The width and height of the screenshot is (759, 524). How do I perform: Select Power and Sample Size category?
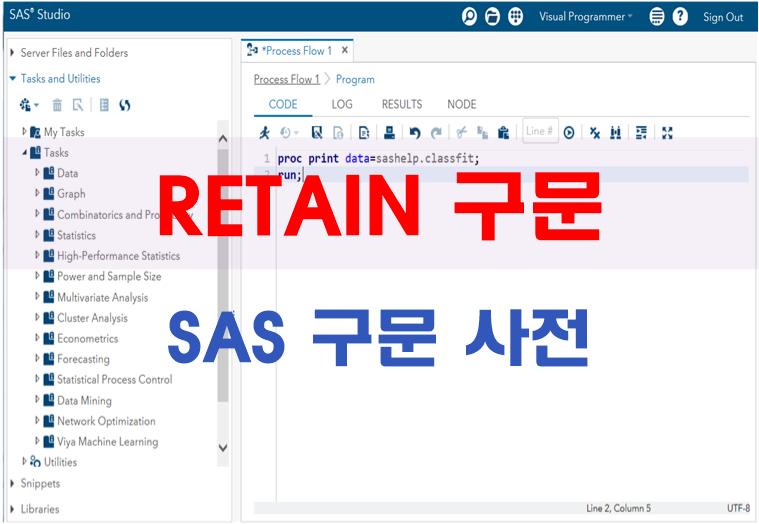click(x=109, y=276)
